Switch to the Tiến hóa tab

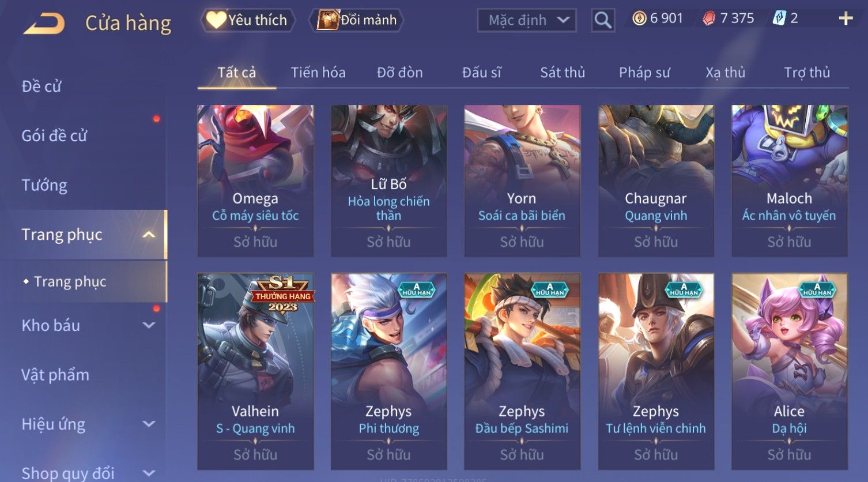(x=318, y=72)
